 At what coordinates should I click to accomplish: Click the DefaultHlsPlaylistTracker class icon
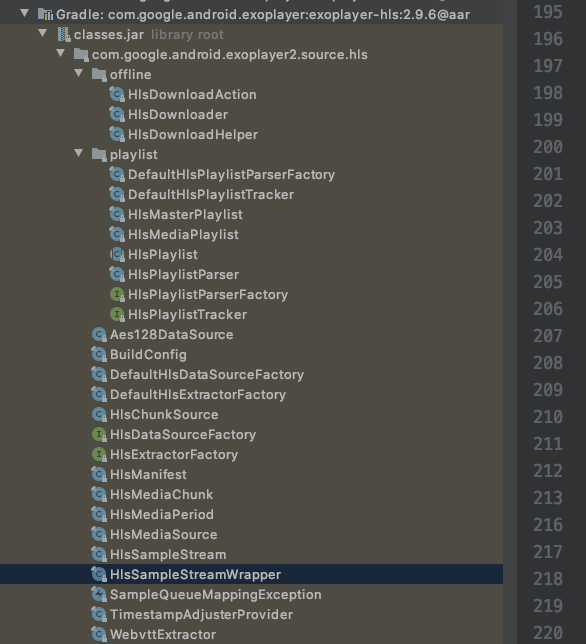click(x=117, y=195)
